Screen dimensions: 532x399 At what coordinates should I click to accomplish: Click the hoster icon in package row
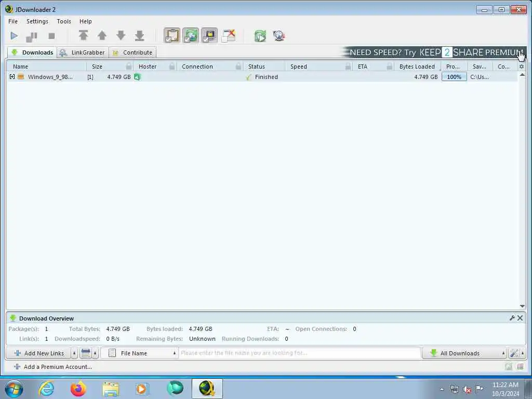pos(137,77)
